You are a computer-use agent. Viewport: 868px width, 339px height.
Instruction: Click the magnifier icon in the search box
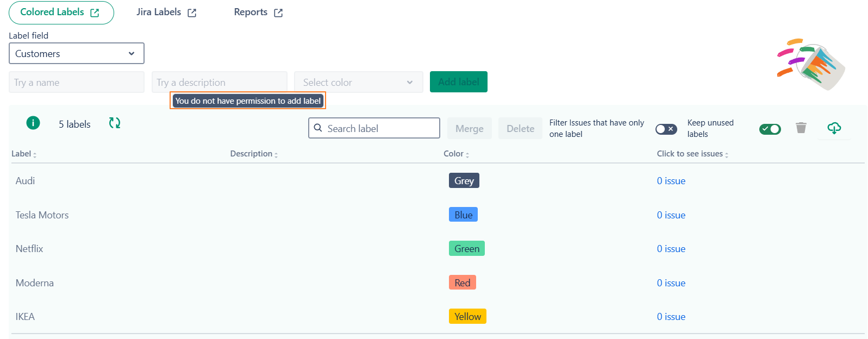click(x=319, y=128)
